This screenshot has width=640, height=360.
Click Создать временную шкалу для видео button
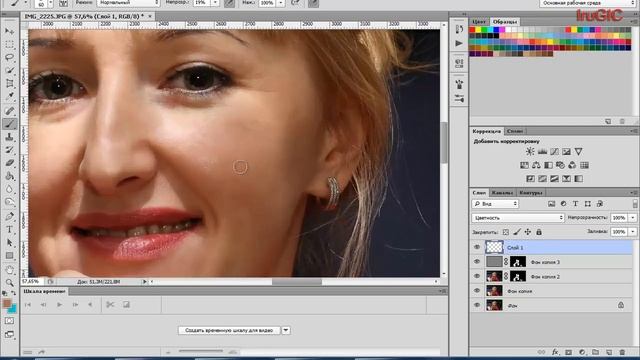point(229,330)
